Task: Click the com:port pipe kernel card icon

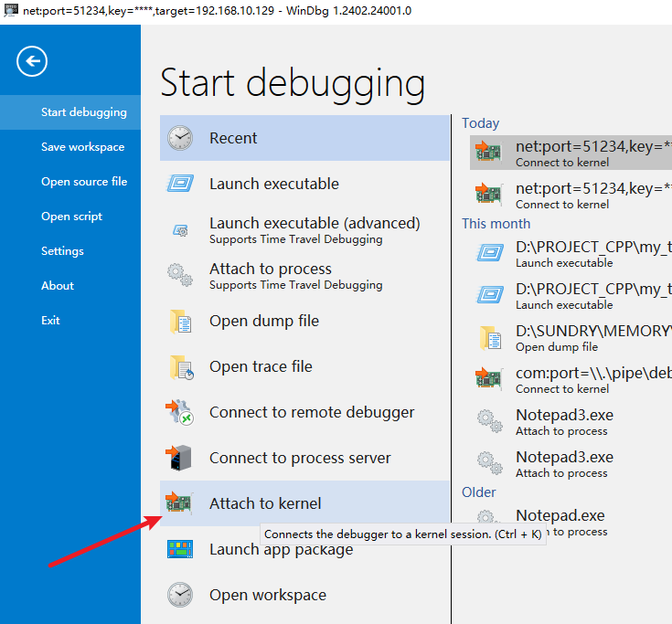Action: (488, 377)
